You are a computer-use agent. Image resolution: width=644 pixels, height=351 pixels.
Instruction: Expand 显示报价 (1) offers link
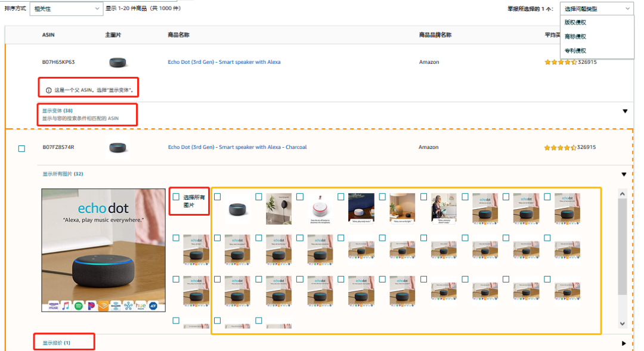click(56, 343)
